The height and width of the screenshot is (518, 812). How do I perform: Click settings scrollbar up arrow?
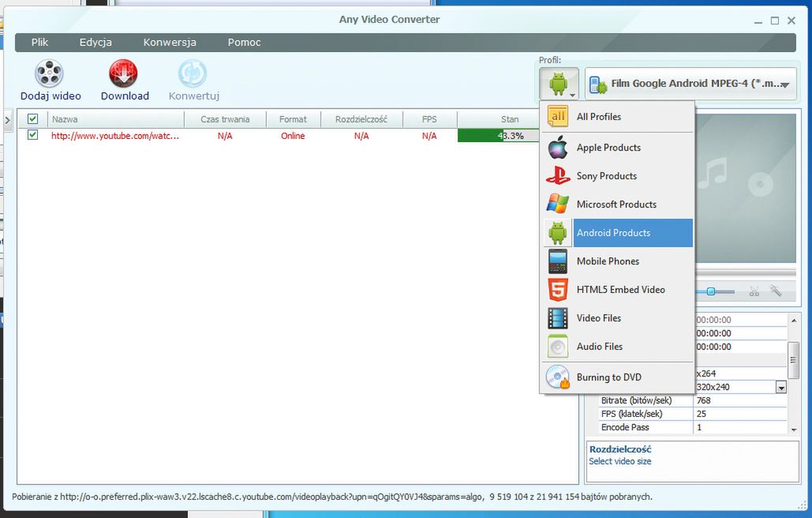tap(793, 321)
